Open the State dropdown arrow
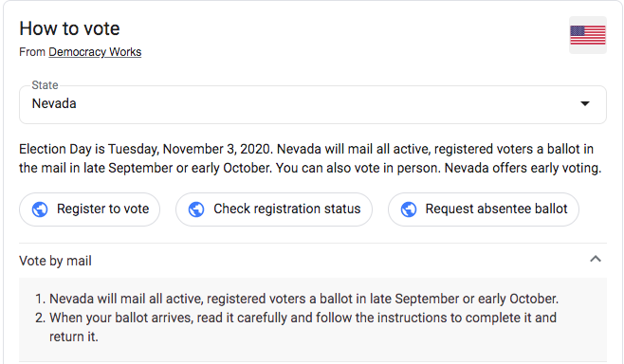The image size is (624, 364). (584, 104)
